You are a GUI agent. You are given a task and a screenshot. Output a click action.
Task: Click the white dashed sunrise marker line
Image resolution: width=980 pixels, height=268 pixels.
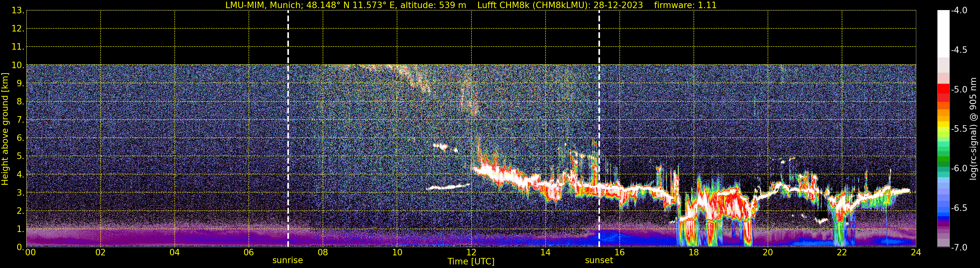(x=288, y=129)
